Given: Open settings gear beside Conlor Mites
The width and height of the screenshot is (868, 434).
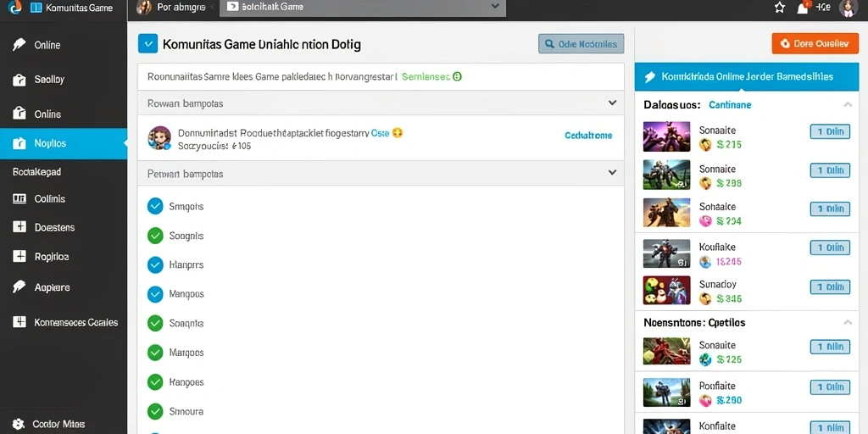Looking at the screenshot, I should (x=19, y=424).
